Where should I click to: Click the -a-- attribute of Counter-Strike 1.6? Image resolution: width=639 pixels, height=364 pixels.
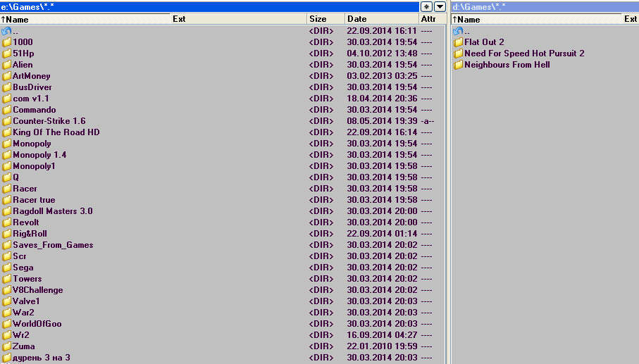pos(428,121)
